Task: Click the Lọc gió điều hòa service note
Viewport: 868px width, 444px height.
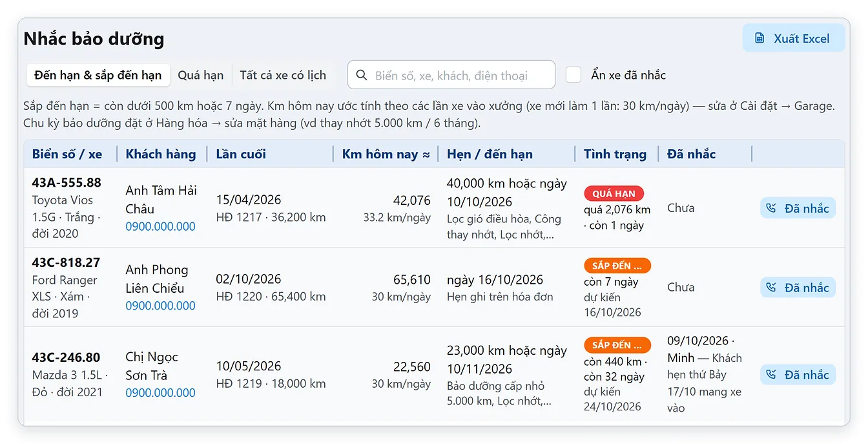Action: pyautogui.click(x=504, y=227)
